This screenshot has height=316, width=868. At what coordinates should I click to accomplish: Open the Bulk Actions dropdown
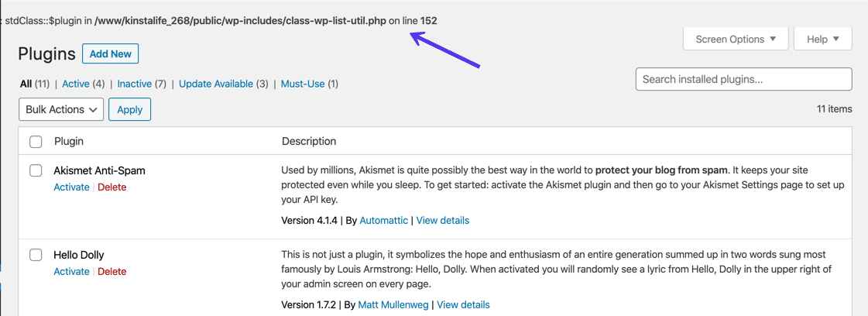61,110
